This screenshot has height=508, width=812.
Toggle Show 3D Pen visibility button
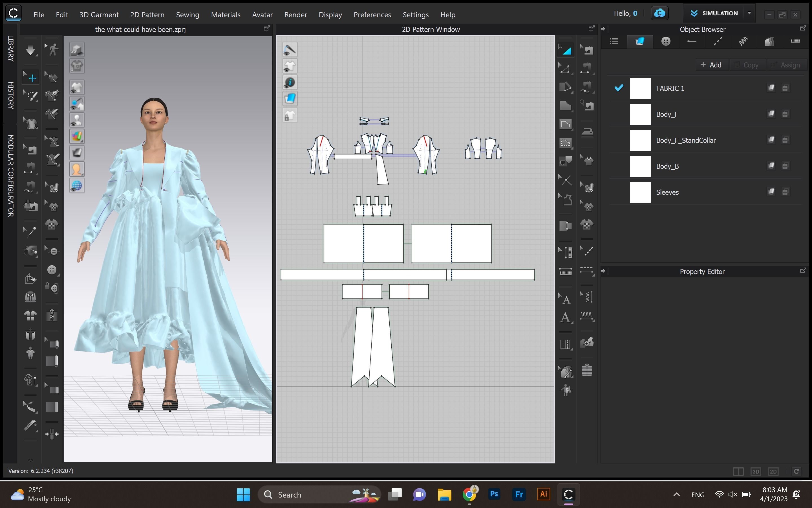tap(77, 104)
